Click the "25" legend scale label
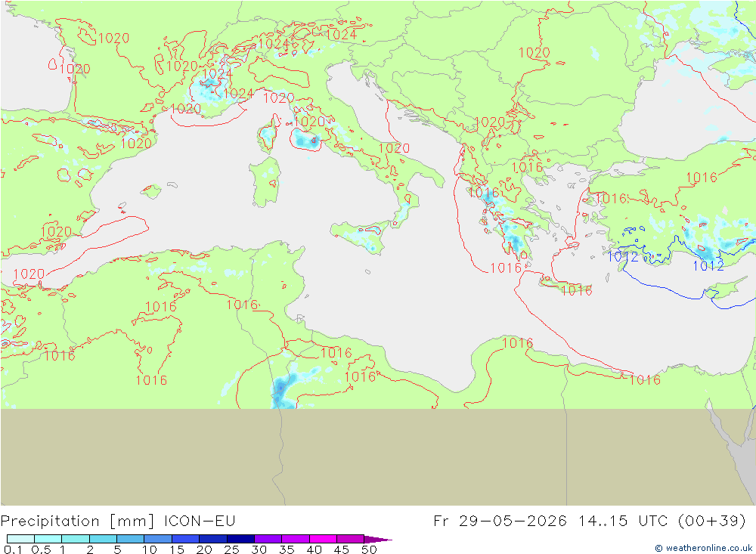This screenshot has height=554, width=756. pos(231,549)
